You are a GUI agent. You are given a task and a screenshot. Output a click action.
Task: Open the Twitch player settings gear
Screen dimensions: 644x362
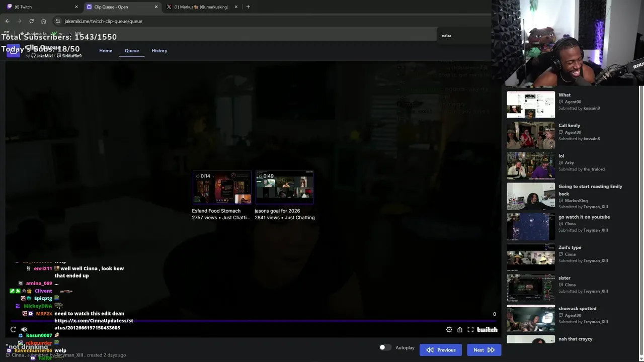pyautogui.click(x=449, y=330)
